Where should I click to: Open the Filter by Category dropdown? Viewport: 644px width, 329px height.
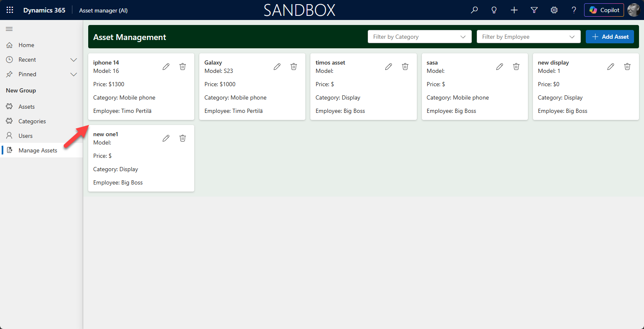pyautogui.click(x=419, y=37)
